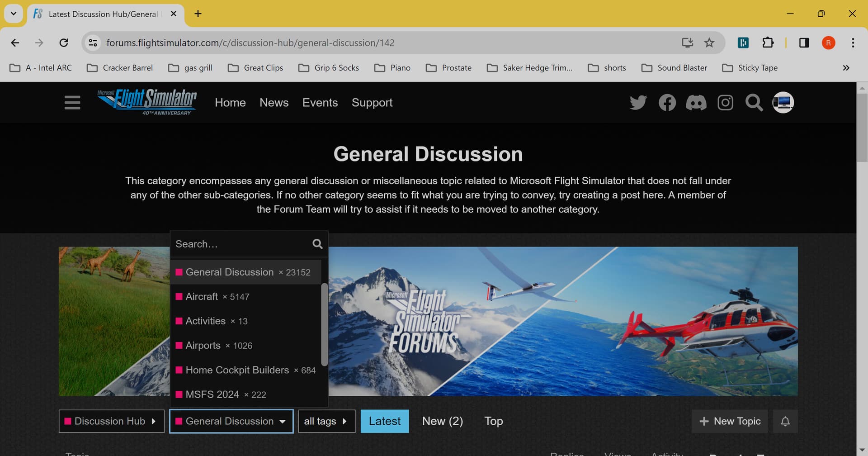Open the user avatar menu
This screenshot has width=868, height=456.
click(783, 103)
